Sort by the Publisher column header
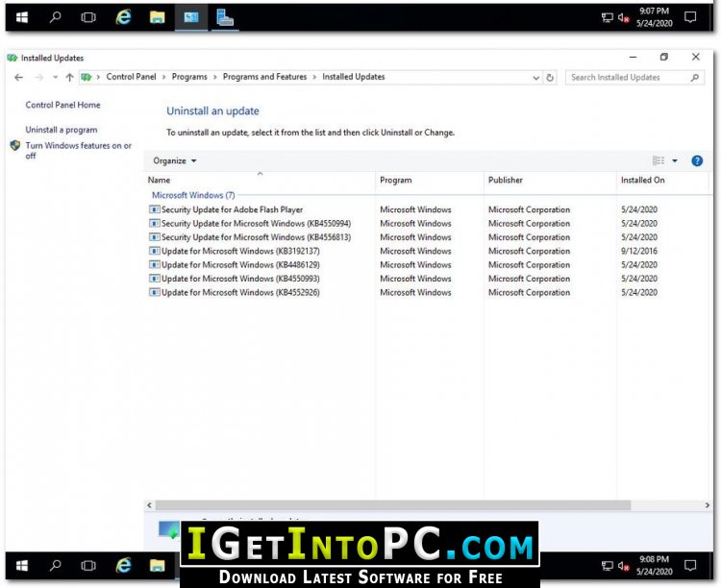The width and height of the screenshot is (721, 588). 550,181
